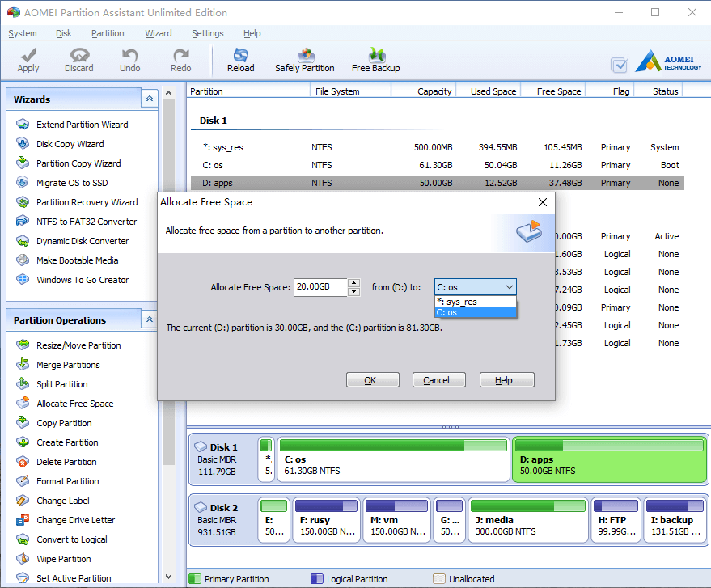This screenshot has height=588, width=711.
Task: Choose Set Active Partition operation
Action: [74, 578]
